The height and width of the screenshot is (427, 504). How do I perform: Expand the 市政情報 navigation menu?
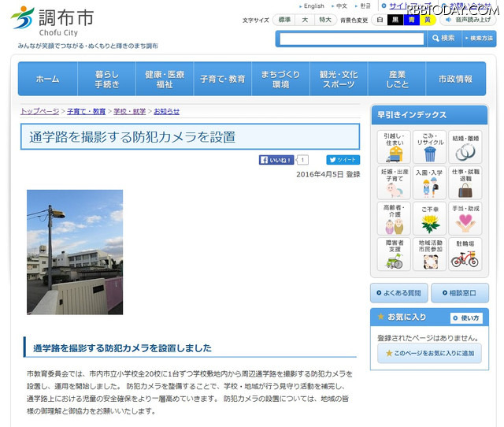pyautogui.click(x=455, y=79)
